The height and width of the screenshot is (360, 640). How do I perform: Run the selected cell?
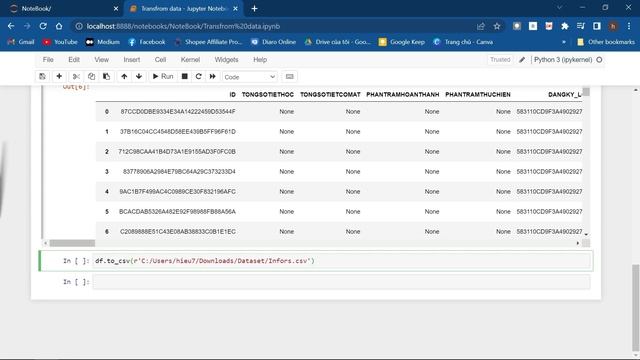tap(163, 76)
